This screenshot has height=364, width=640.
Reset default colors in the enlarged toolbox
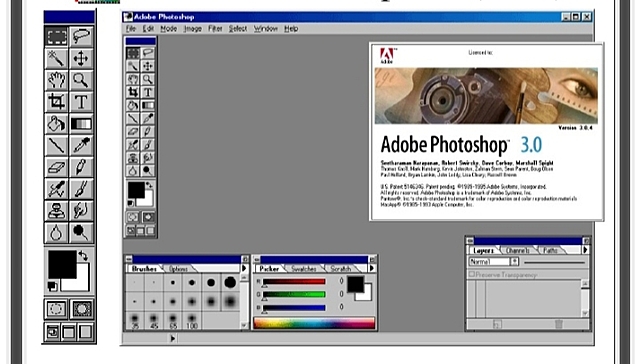[52, 286]
